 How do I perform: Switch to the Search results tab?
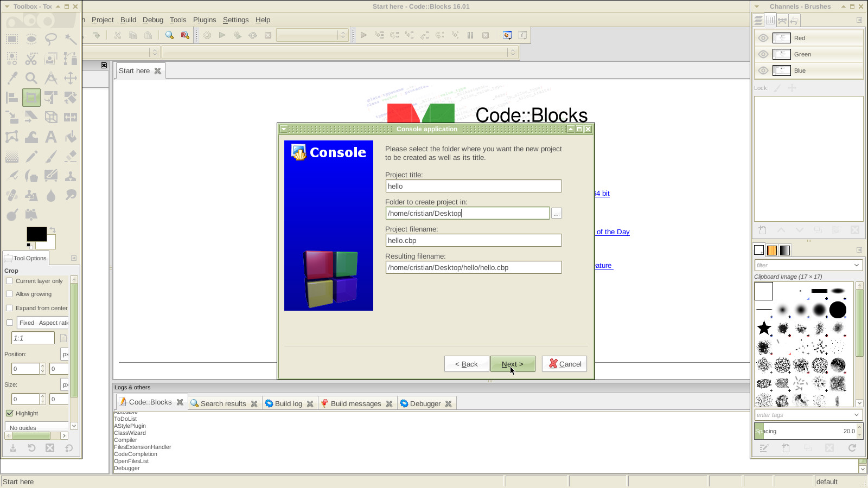coord(223,403)
